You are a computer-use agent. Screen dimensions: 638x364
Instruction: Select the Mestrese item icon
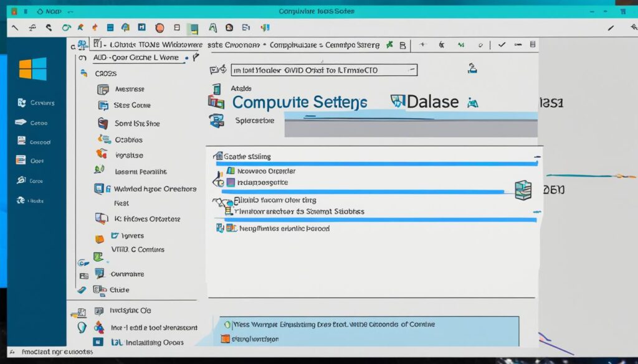tap(103, 89)
